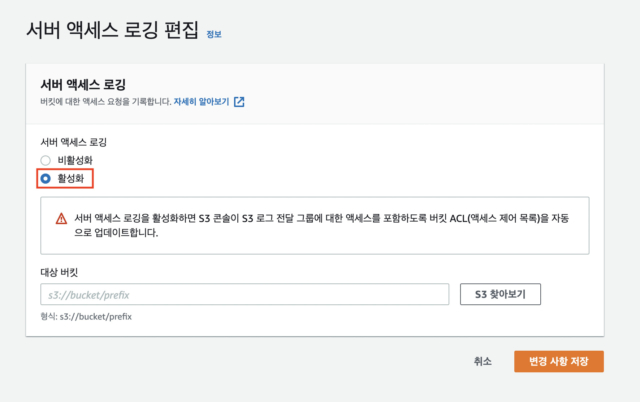Click the 버킷에 대한 액세스 요청을 기록합니다 description
The width and height of the screenshot is (640, 402).
click(106, 102)
